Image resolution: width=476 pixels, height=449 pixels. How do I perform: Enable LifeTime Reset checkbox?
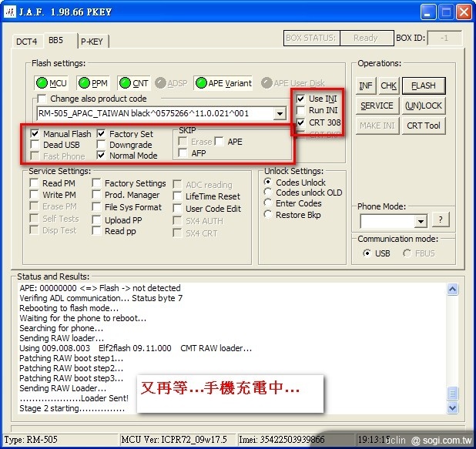point(177,196)
